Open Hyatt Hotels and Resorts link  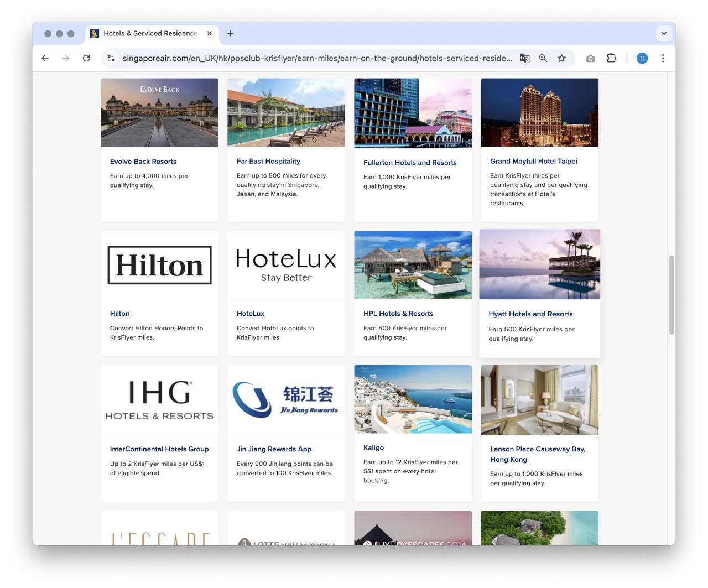pyautogui.click(x=530, y=314)
